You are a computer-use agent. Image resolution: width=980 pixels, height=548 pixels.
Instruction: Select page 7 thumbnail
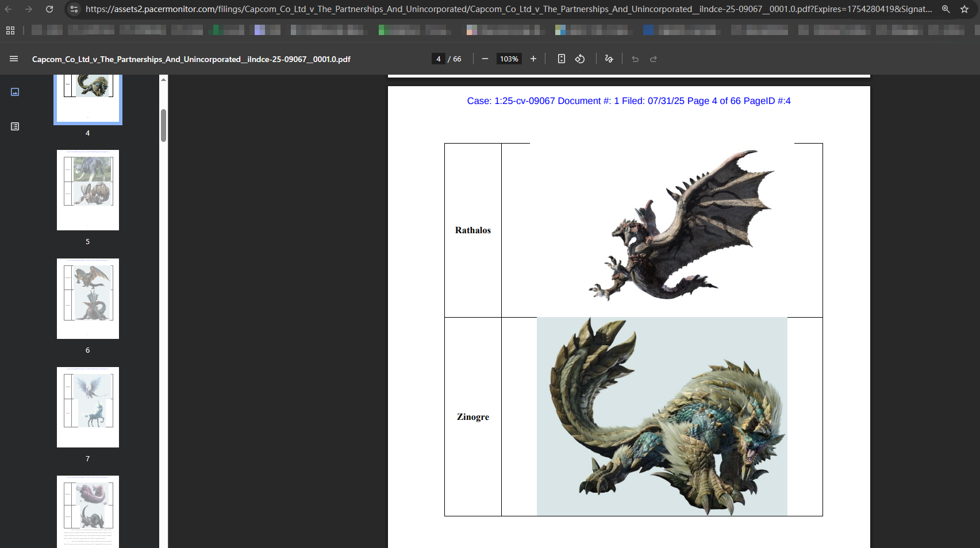88,407
